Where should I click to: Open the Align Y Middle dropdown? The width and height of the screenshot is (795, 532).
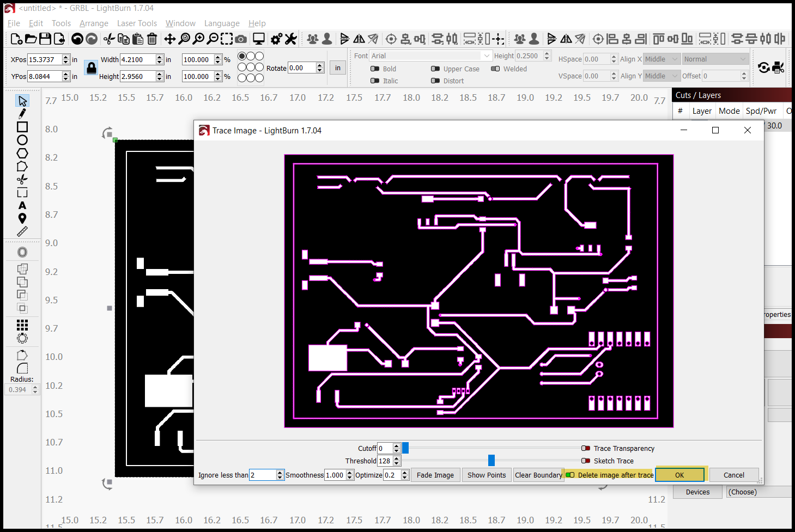662,76
